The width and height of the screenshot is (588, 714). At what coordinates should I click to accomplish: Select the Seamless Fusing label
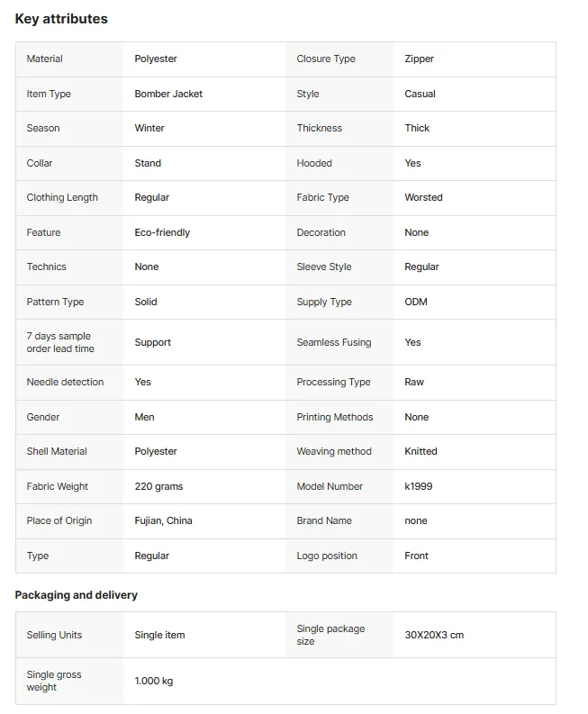(x=334, y=342)
